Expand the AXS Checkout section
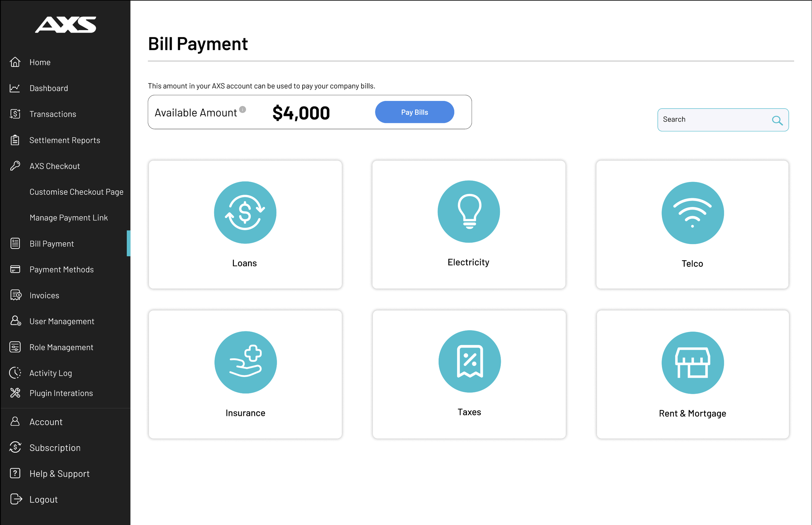The image size is (812, 525). pos(55,166)
